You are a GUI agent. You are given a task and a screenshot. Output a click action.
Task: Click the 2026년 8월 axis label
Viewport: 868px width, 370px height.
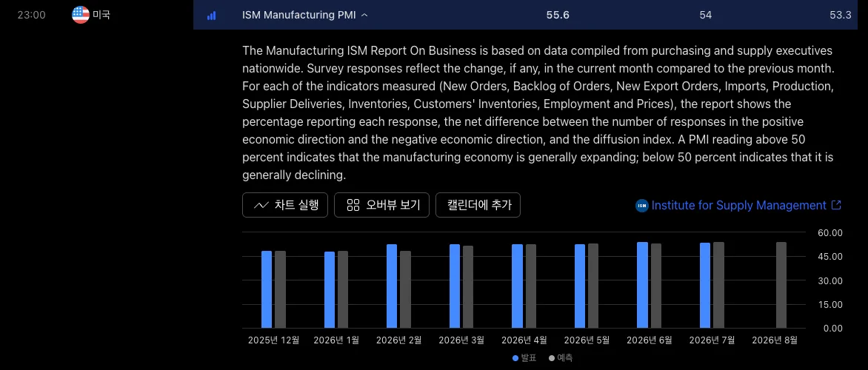click(775, 340)
